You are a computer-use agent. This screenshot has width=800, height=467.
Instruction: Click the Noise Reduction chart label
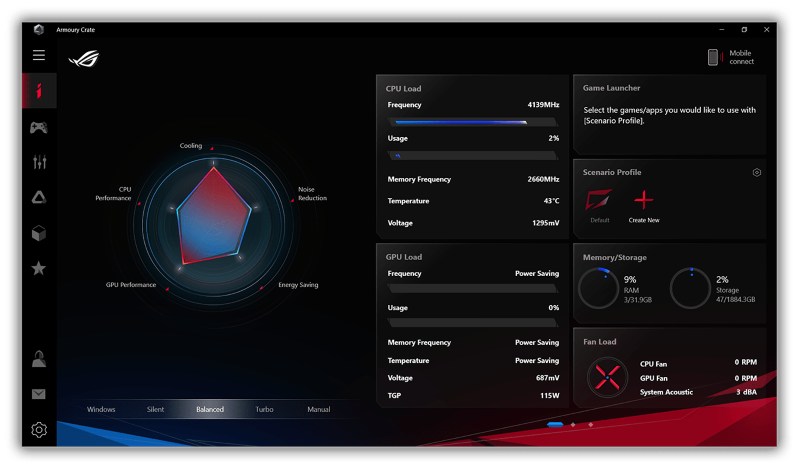(x=312, y=193)
